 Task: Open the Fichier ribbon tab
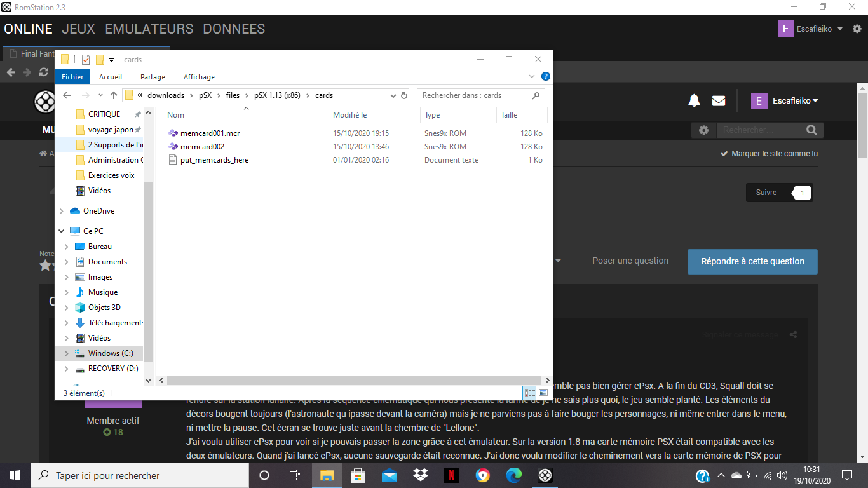72,76
